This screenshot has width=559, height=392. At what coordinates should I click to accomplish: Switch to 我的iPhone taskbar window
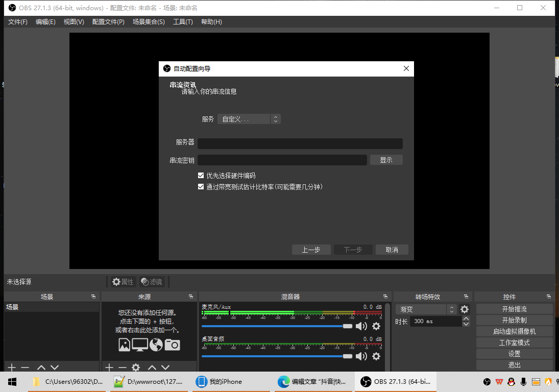231,382
